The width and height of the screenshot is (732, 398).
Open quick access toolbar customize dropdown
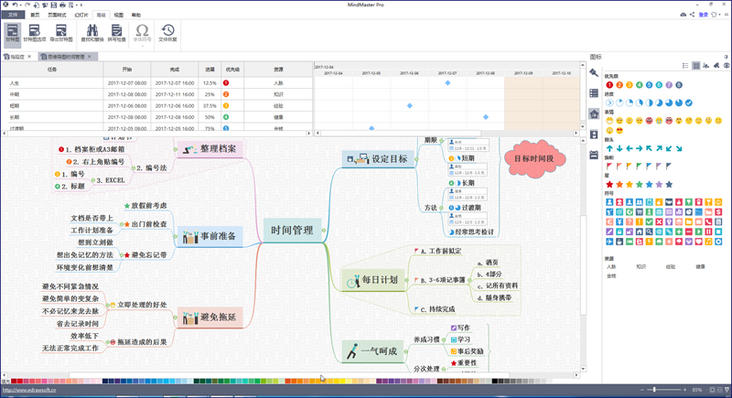[81, 5]
